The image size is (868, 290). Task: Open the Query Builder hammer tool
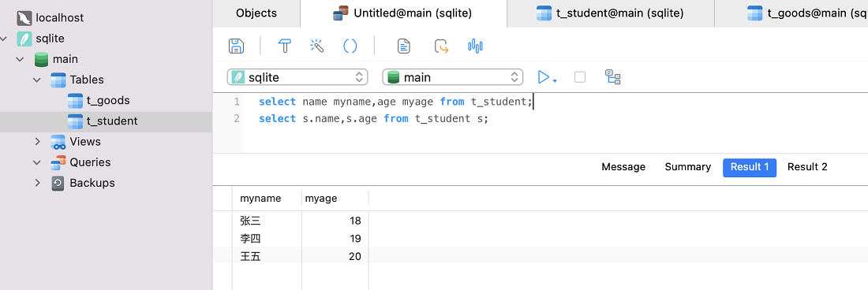[x=285, y=45]
